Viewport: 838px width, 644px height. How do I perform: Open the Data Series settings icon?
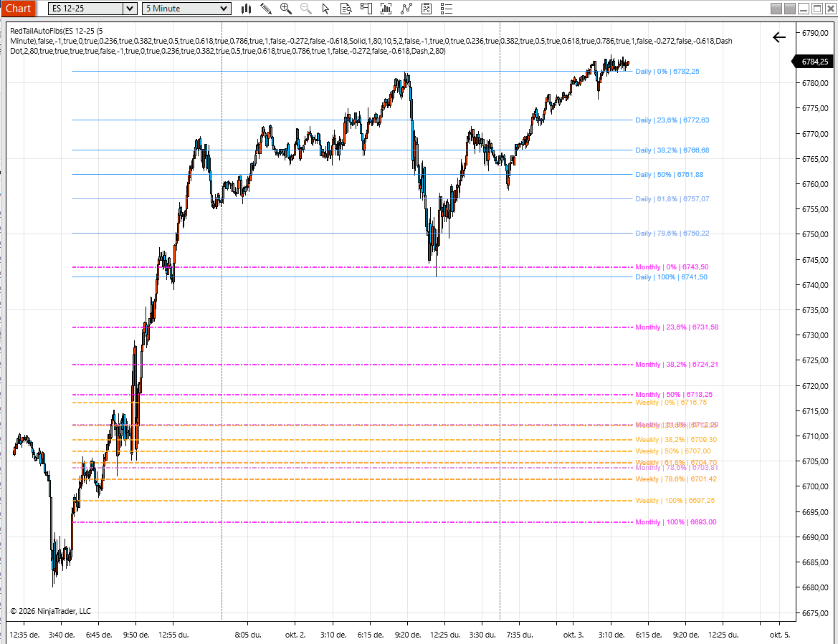click(x=386, y=9)
